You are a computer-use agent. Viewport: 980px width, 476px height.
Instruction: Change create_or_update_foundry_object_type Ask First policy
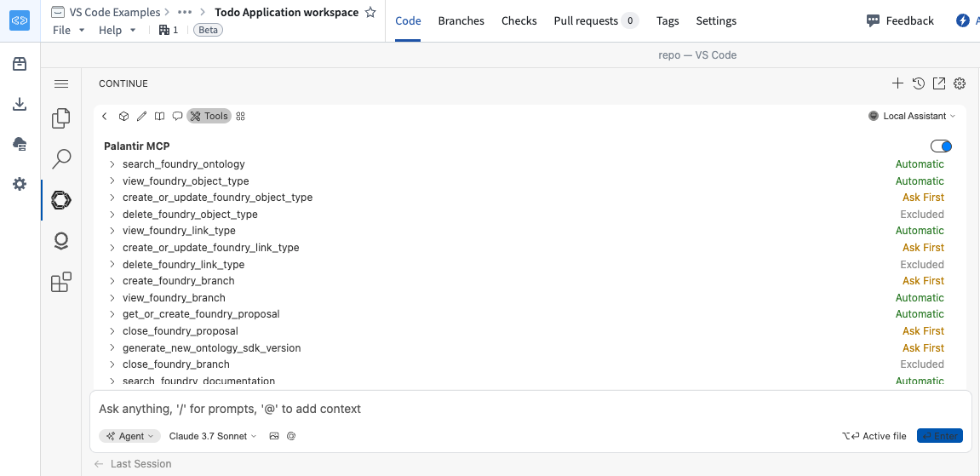pyautogui.click(x=923, y=198)
